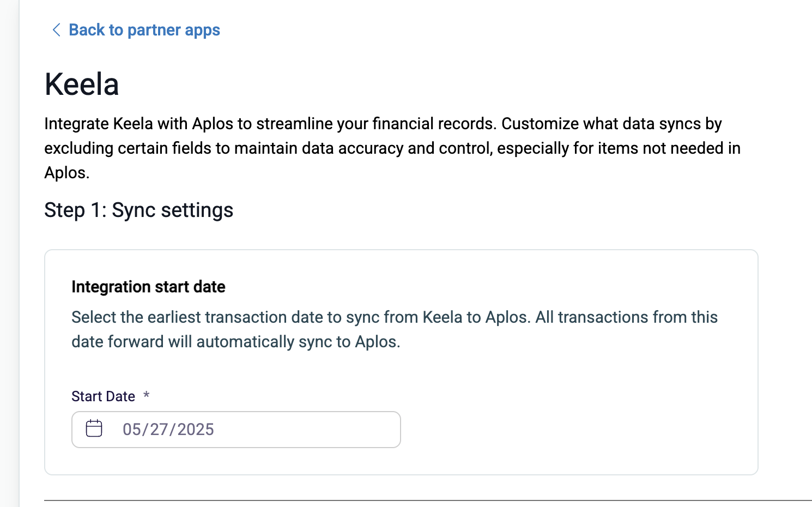Click the Integration start date title
The image size is (812, 507).
tap(148, 287)
